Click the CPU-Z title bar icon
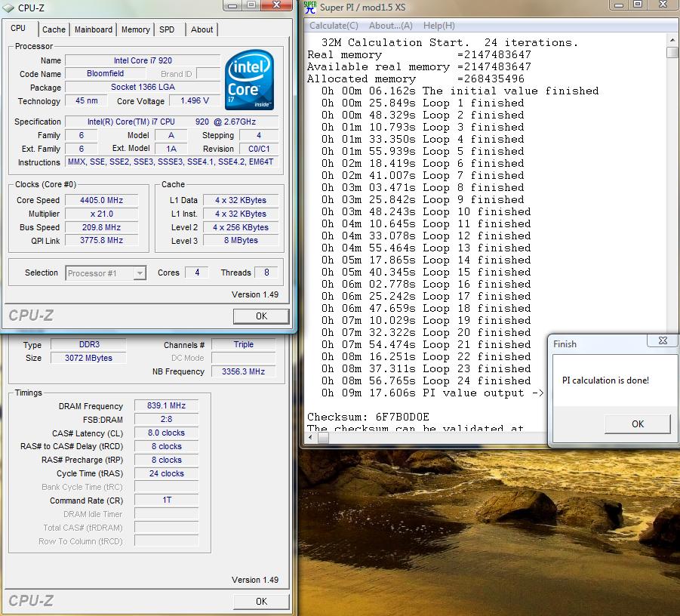This screenshot has width=680, height=616. pos(8,8)
